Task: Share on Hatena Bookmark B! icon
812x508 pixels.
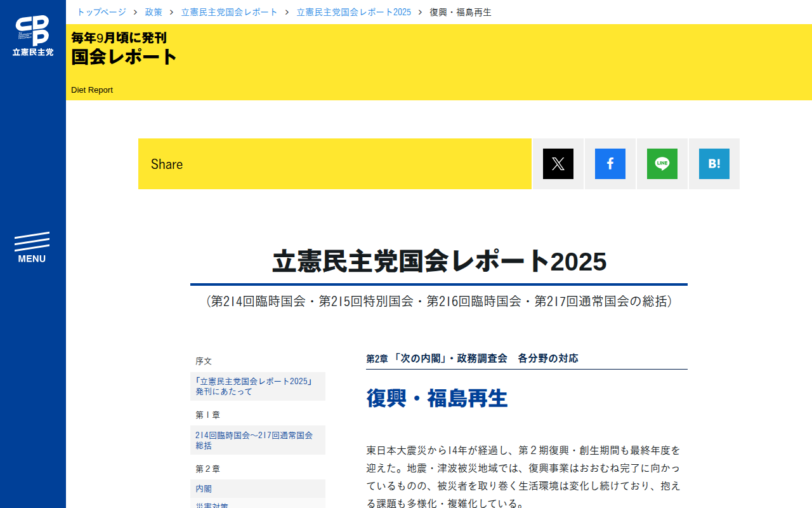Action: 714,164
